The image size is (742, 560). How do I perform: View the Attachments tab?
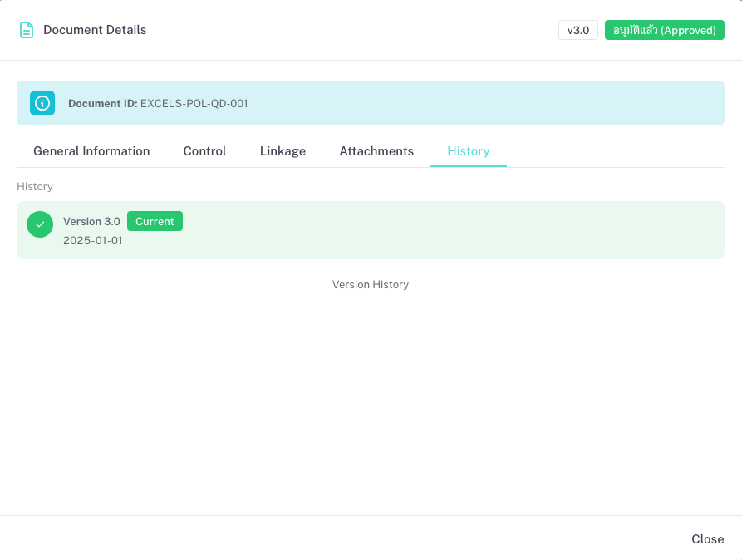click(376, 151)
